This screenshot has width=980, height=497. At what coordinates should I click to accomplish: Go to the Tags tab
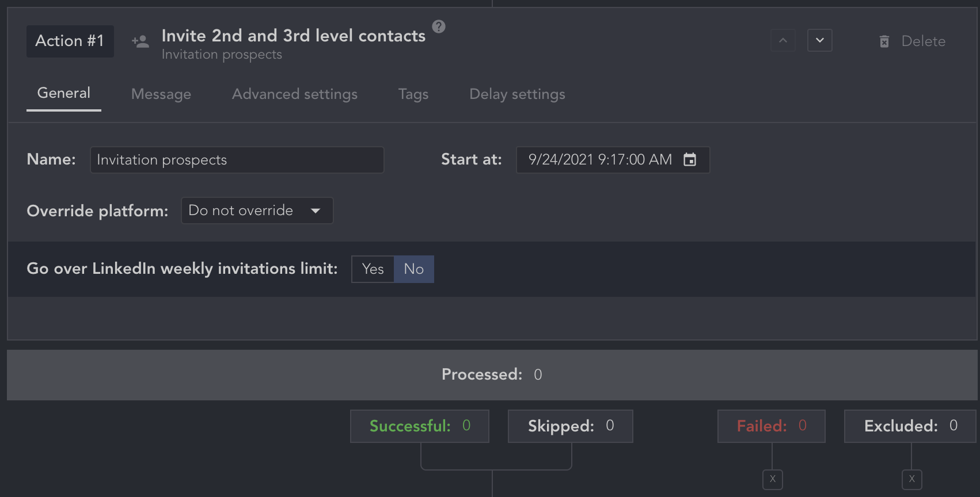coord(413,94)
